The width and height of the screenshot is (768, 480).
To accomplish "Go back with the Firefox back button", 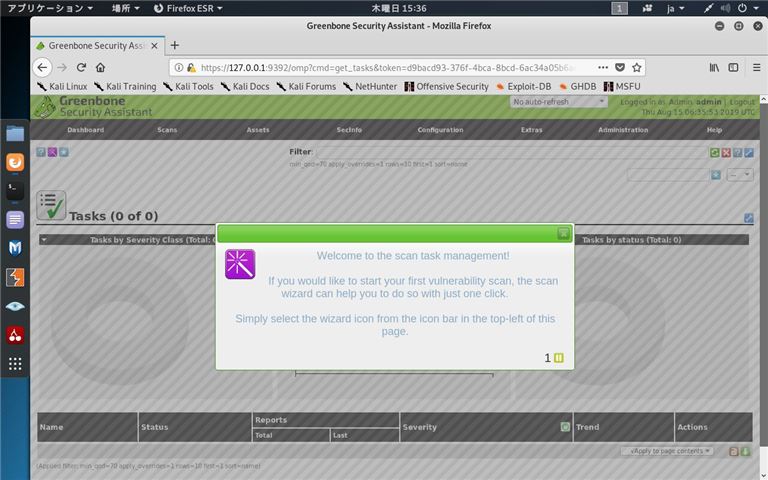I will pyautogui.click(x=43, y=68).
